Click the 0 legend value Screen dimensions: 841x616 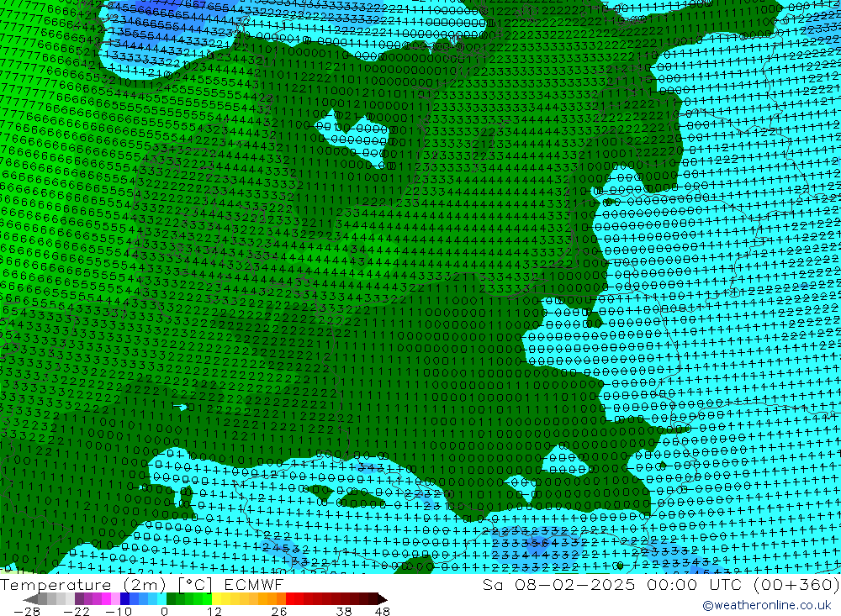[x=164, y=611]
